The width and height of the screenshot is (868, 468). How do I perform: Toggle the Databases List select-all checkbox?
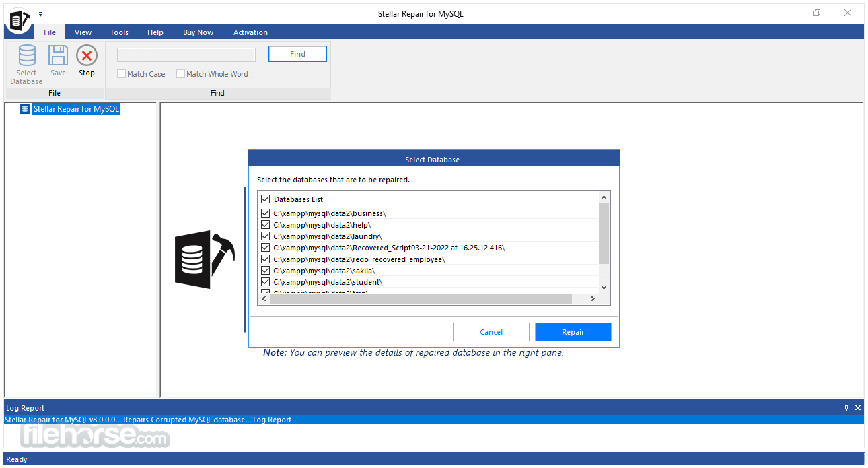click(x=265, y=199)
